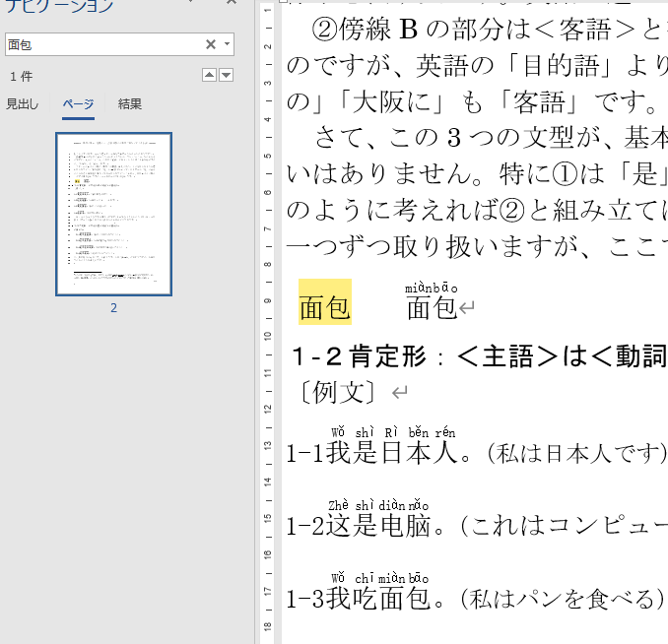Go to the next search result

coord(227,76)
